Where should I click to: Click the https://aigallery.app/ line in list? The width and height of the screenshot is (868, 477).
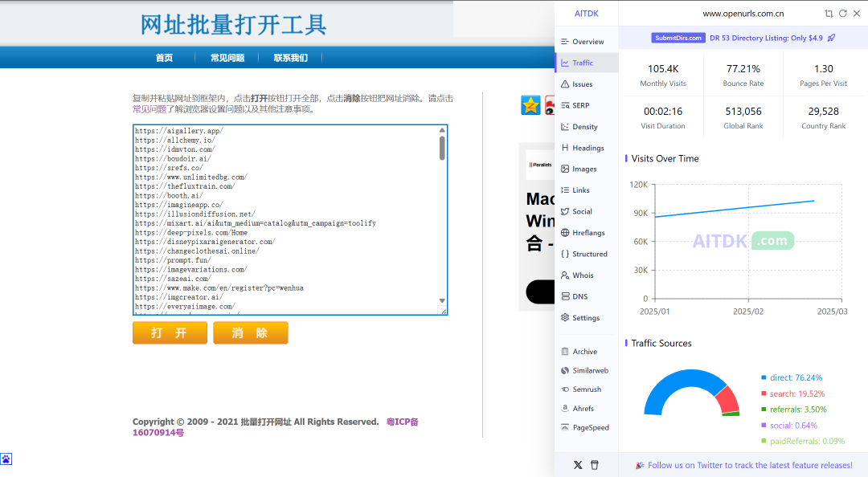click(178, 131)
